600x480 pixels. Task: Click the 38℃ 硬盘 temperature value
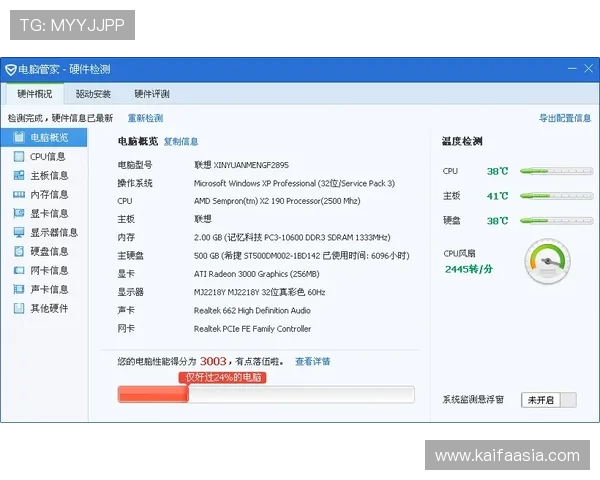click(x=497, y=221)
